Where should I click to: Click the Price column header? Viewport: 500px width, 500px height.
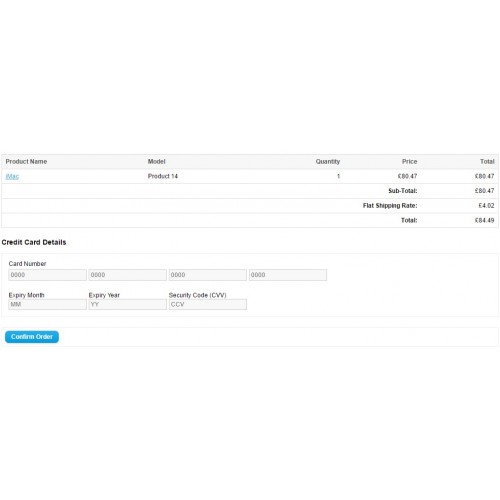pos(409,162)
